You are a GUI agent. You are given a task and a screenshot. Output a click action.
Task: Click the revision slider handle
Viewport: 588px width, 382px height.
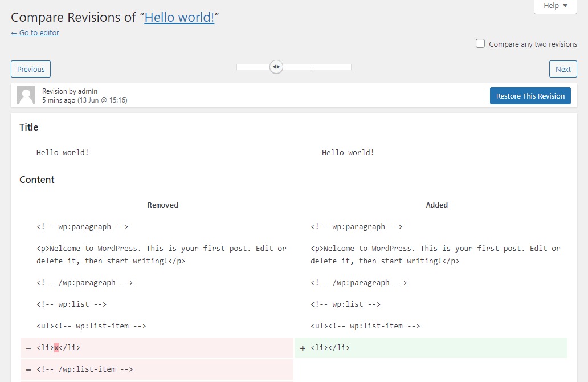pos(276,67)
